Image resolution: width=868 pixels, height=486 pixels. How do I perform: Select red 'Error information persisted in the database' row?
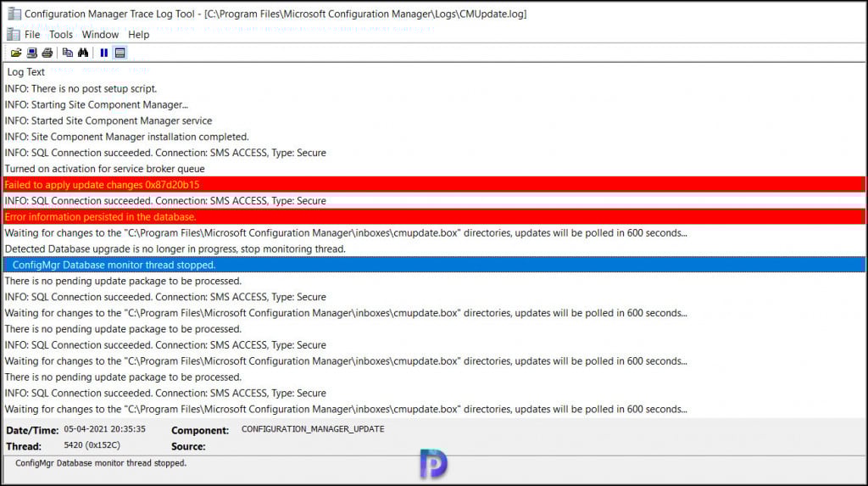434,216
